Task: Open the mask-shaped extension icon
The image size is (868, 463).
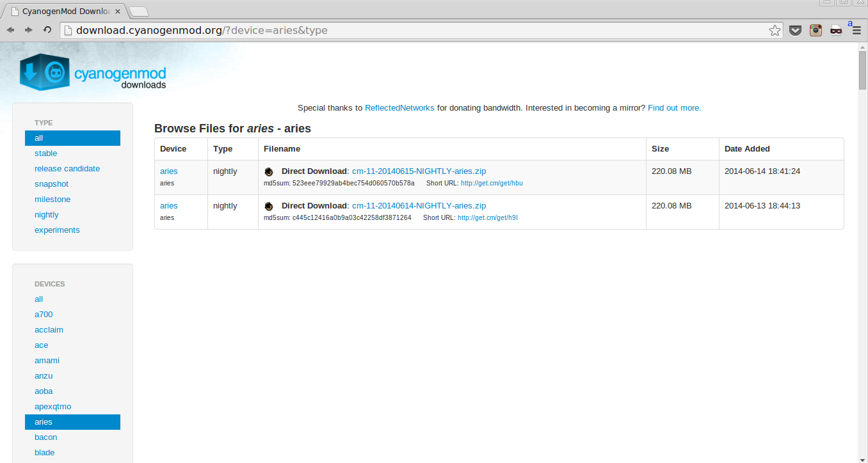Action: (x=836, y=30)
